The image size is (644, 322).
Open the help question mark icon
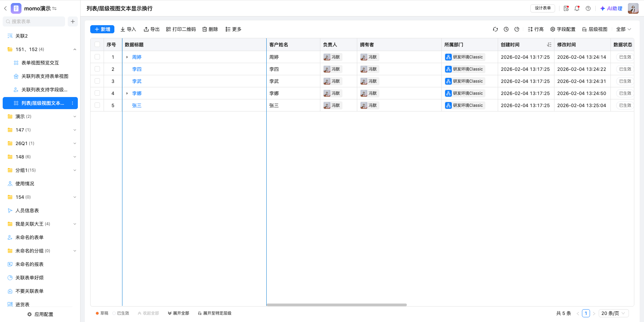(x=588, y=8)
